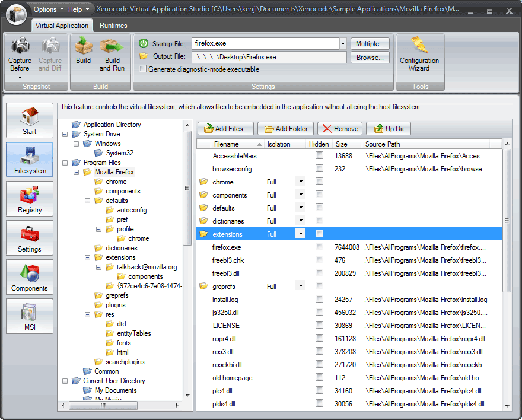Click the file list scroll down arrow
522x420 pixels.
(507, 406)
